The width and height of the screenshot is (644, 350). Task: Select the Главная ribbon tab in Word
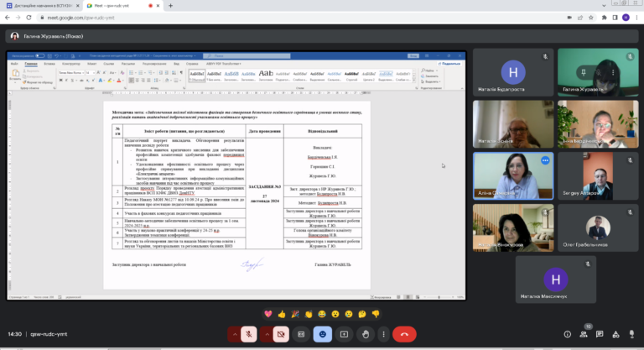[x=31, y=64]
